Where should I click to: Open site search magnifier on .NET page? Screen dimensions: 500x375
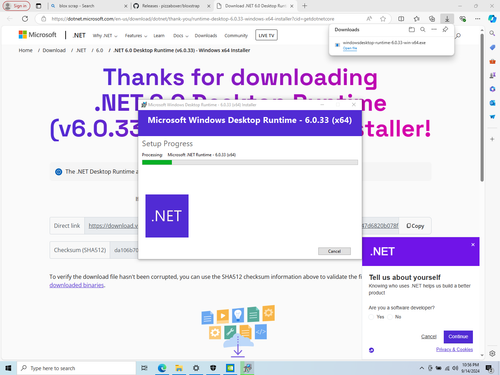coord(458,35)
